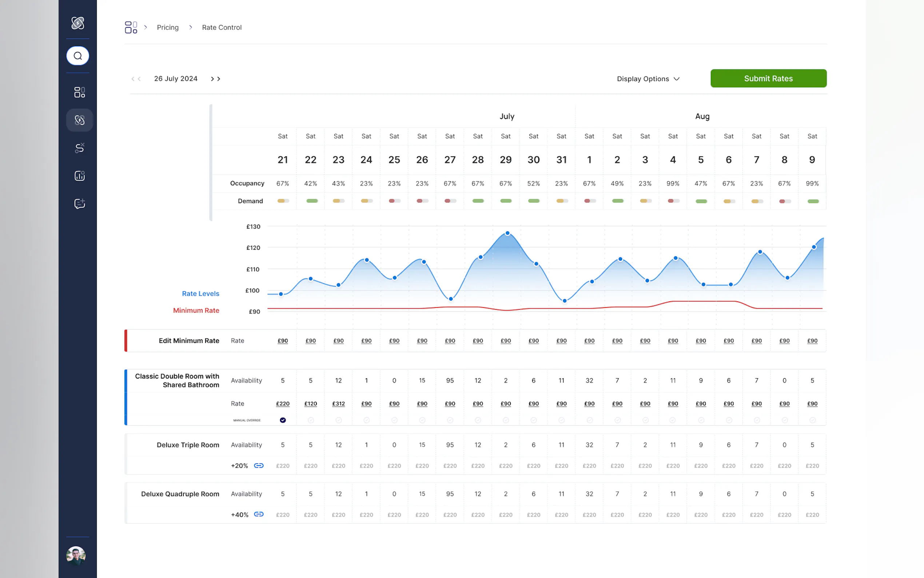Edit the £312 Classic Double rate
This screenshot has width=924, height=578.
tap(338, 404)
